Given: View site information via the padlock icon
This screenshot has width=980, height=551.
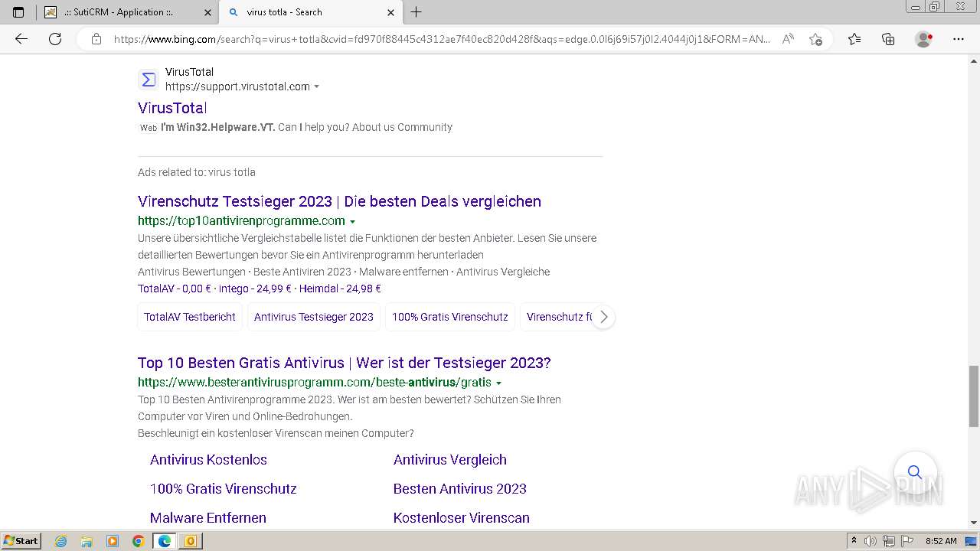Looking at the screenshot, I should pyautogui.click(x=96, y=39).
